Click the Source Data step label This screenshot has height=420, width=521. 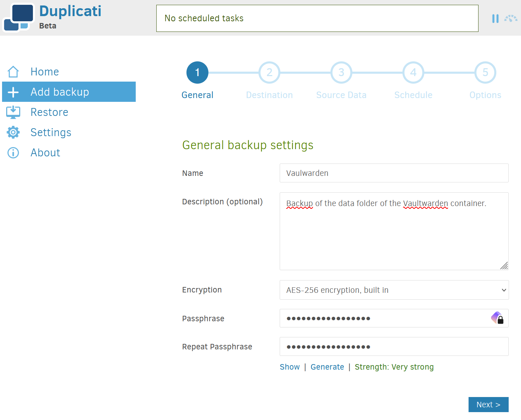pyautogui.click(x=341, y=95)
